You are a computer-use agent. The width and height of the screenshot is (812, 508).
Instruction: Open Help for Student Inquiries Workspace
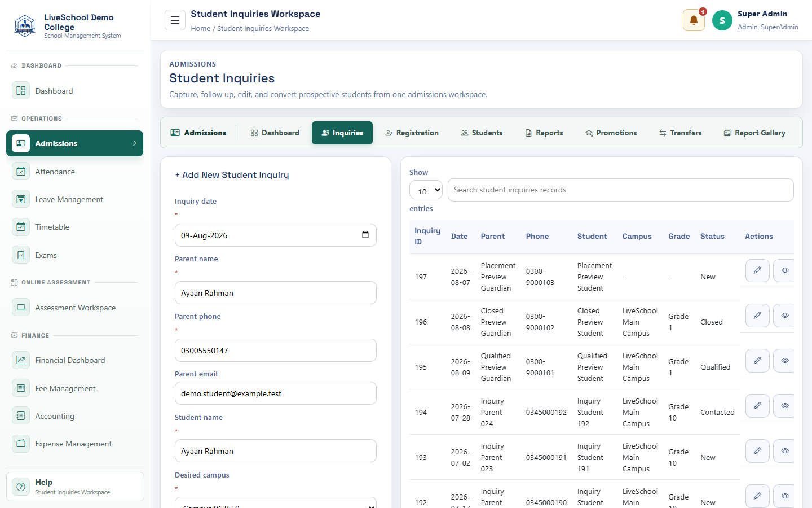click(x=75, y=487)
